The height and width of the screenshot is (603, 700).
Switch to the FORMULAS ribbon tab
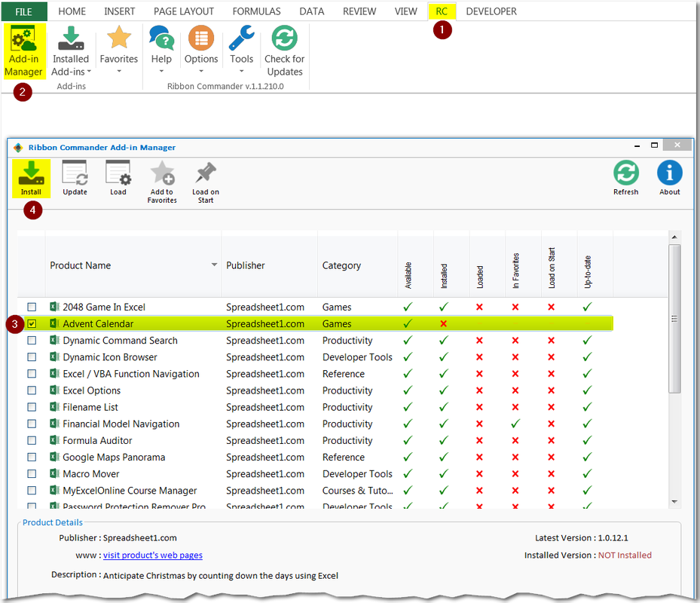pyautogui.click(x=257, y=11)
